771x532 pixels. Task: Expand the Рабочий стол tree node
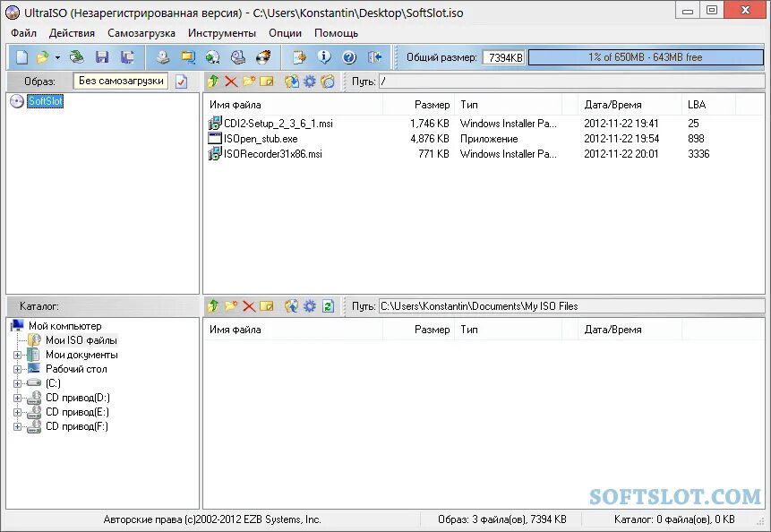pos(17,369)
